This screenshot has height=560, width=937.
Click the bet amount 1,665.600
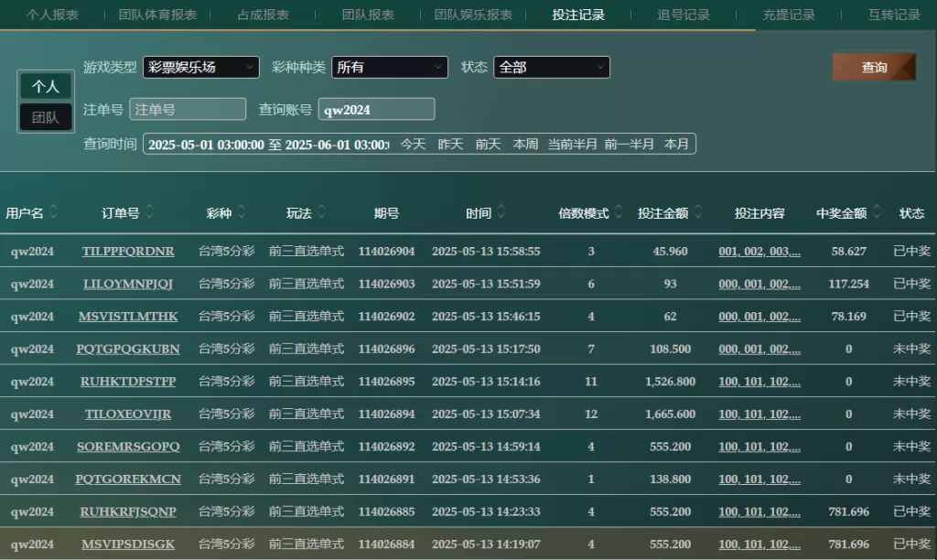coord(670,415)
